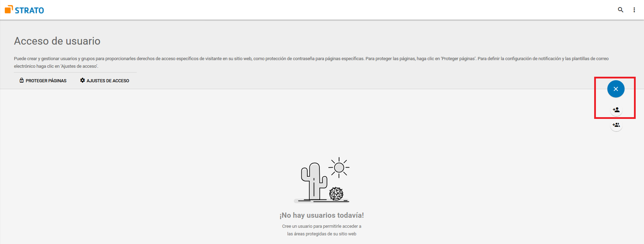This screenshot has height=244, width=644.
Task: Click the blue STRATO wordmark
Action: [x=29, y=10]
